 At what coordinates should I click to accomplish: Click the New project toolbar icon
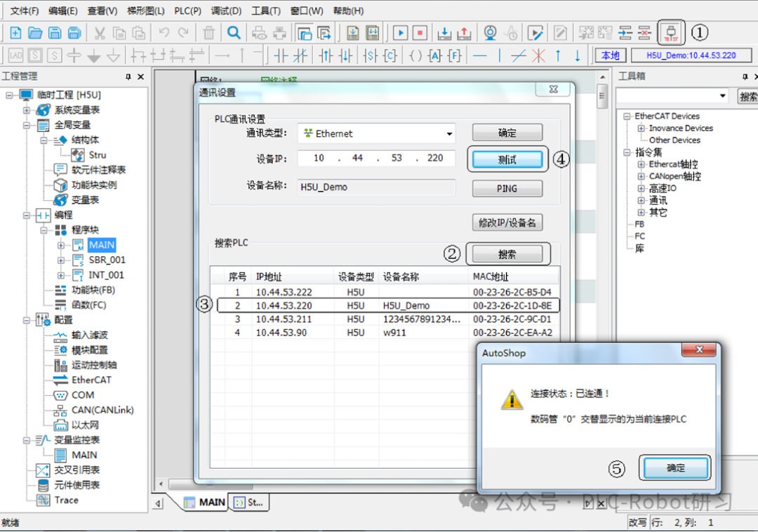(15, 33)
